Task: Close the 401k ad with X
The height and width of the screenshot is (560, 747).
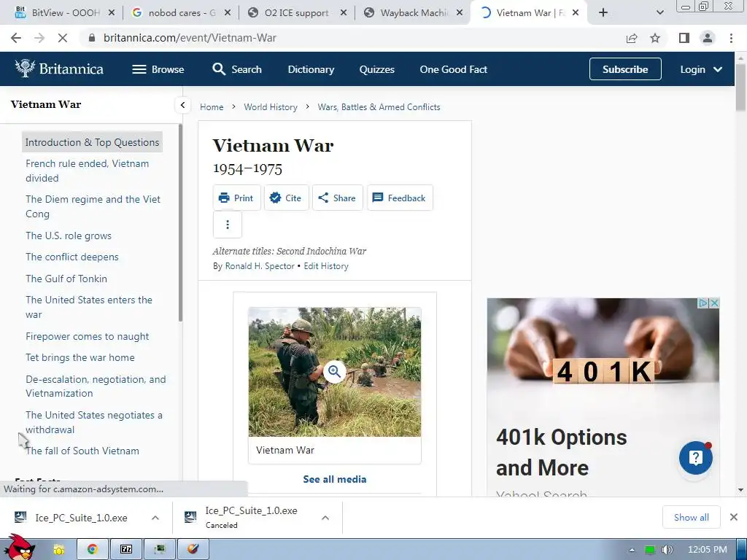Action: pyautogui.click(x=714, y=303)
